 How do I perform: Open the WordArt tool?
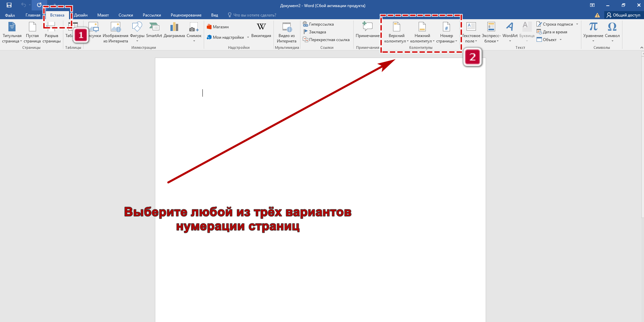(510, 30)
